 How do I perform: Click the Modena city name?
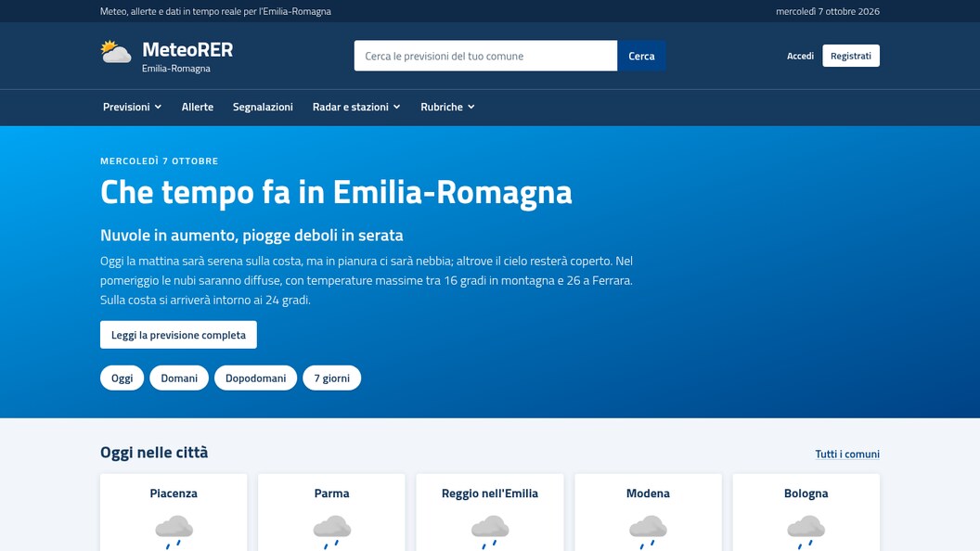click(x=648, y=493)
